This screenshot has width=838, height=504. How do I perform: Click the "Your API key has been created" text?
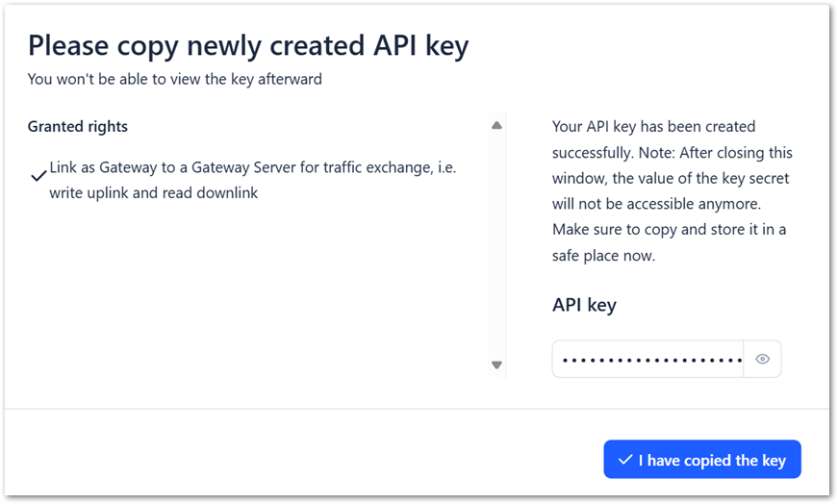(x=653, y=126)
